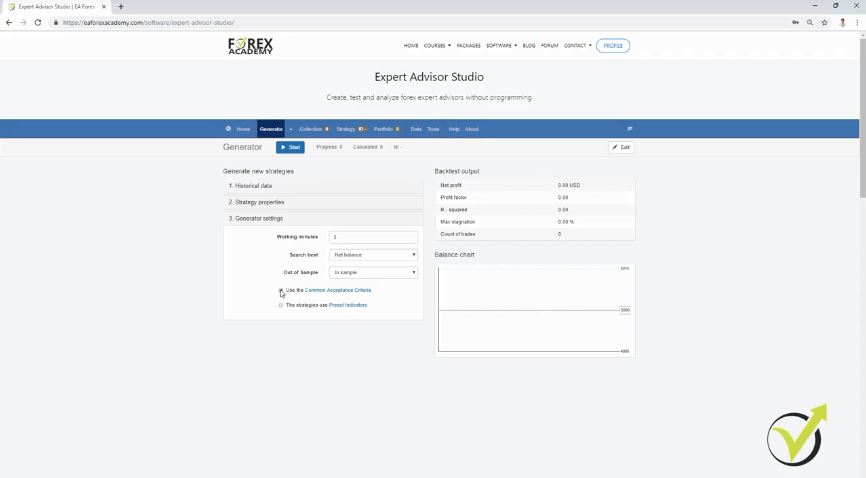Open the Chrome profile avatar icon
866x478 pixels.
(842, 22)
